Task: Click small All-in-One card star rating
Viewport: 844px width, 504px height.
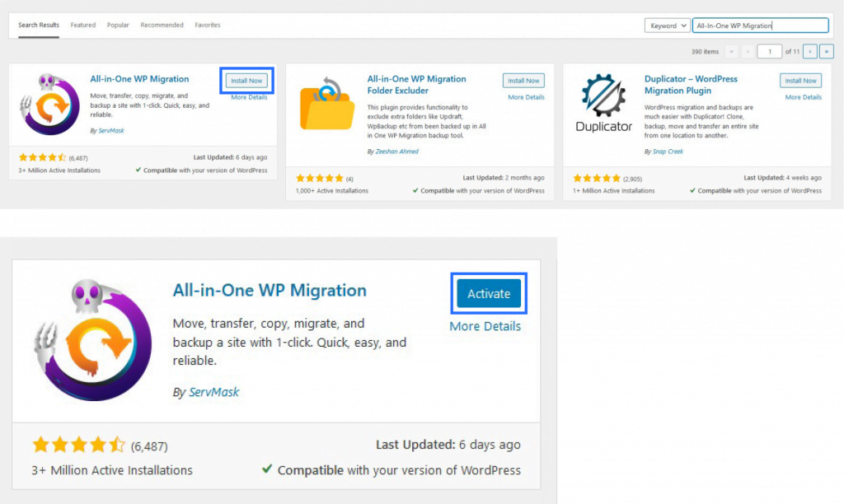Action: tap(42, 157)
